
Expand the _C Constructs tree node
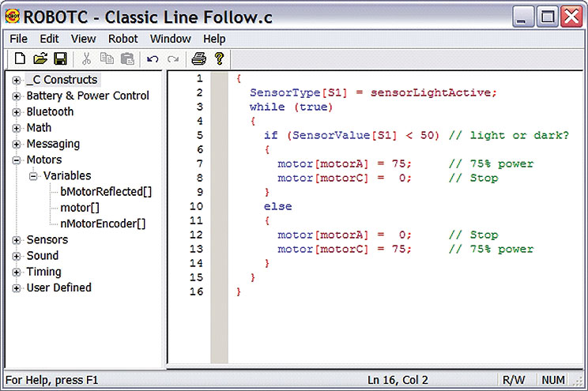(x=16, y=81)
